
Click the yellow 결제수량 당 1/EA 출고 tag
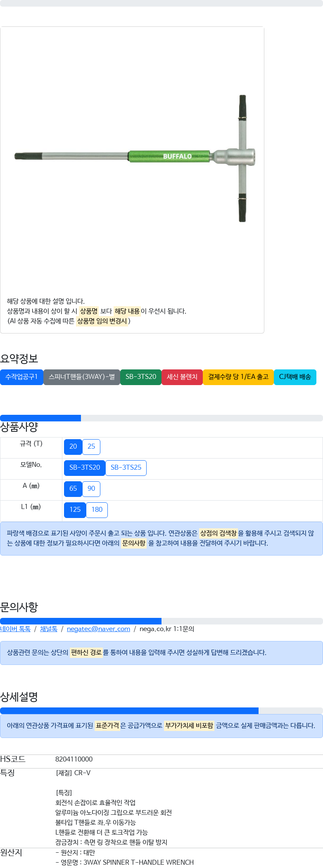coord(238,377)
